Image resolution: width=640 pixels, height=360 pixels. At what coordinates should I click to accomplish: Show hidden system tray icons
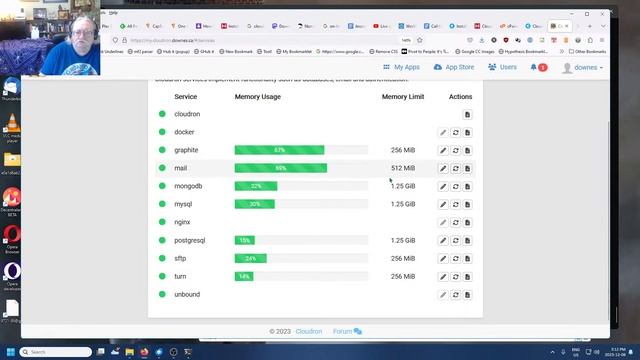552,352
